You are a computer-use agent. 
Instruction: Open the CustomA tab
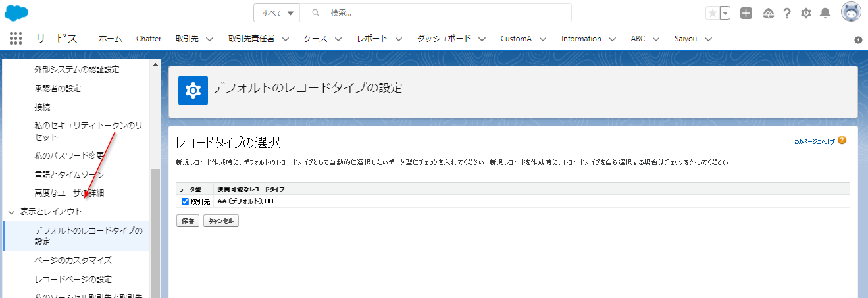pos(516,39)
